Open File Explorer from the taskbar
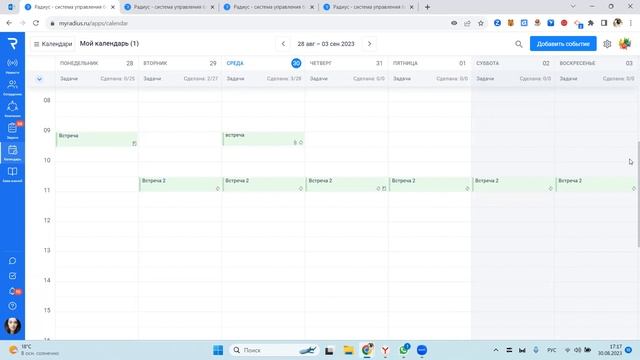 (x=348, y=350)
